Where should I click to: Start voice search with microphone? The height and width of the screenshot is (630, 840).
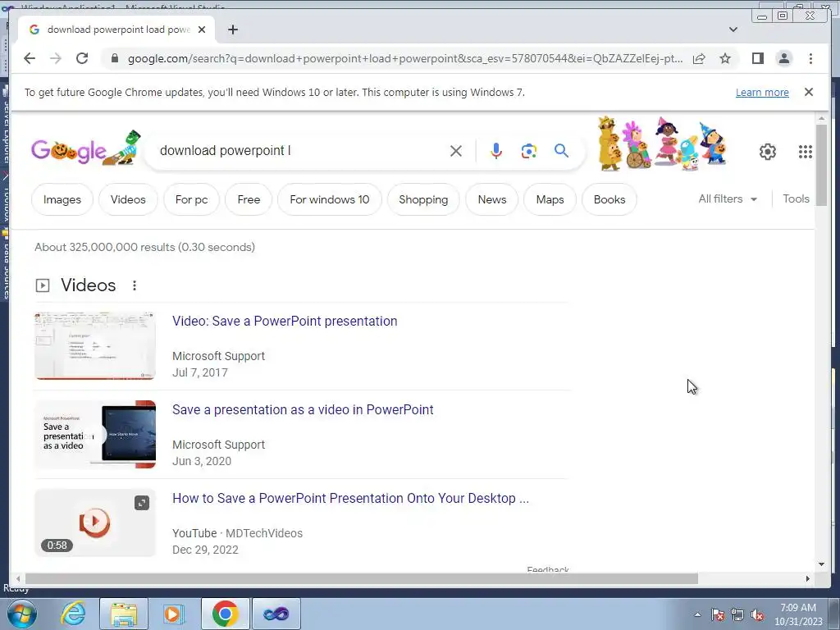click(496, 151)
